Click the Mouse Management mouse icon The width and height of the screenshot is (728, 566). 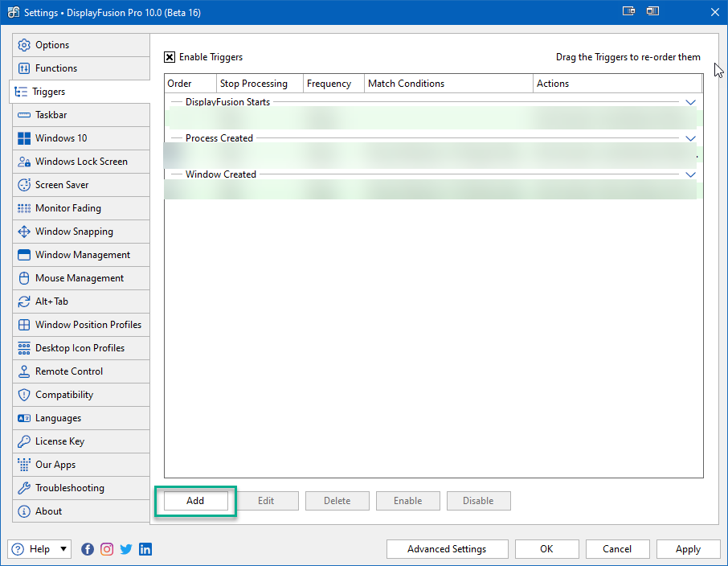[23, 278]
